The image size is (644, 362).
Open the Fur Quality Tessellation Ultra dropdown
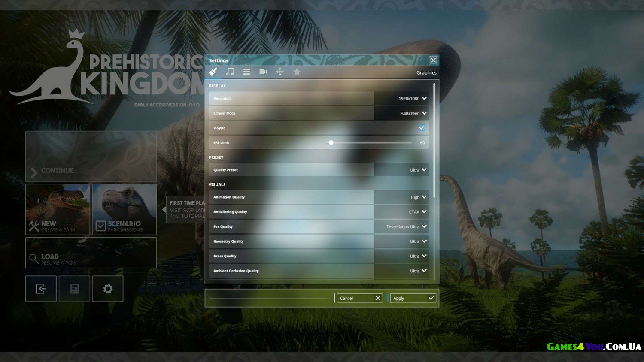(x=401, y=227)
